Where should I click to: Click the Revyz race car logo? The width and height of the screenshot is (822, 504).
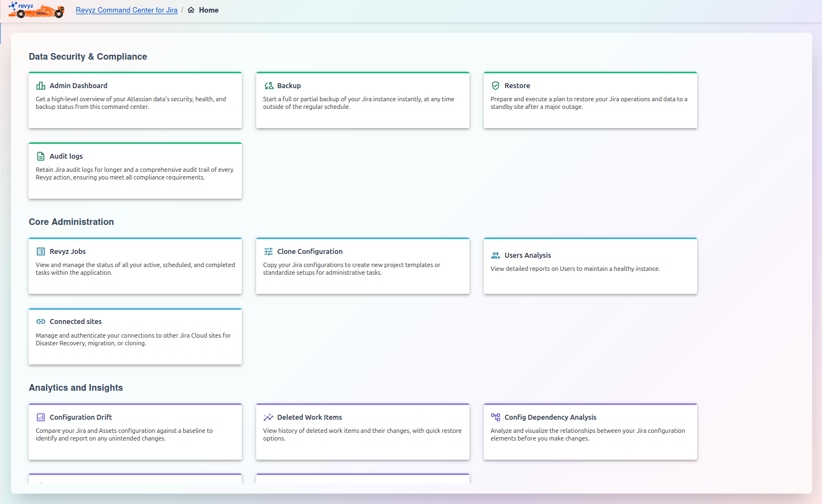36,10
